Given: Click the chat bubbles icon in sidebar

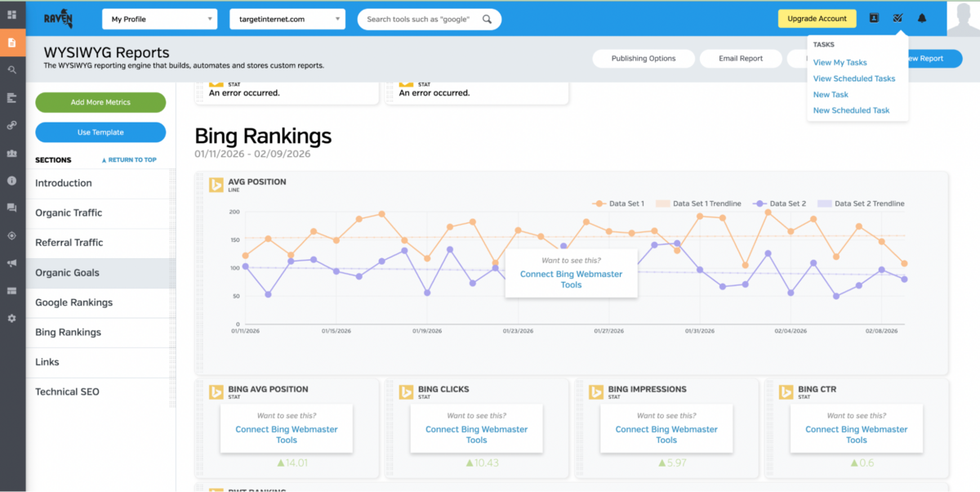Looking at the screenshot, I should coord(11,208).
